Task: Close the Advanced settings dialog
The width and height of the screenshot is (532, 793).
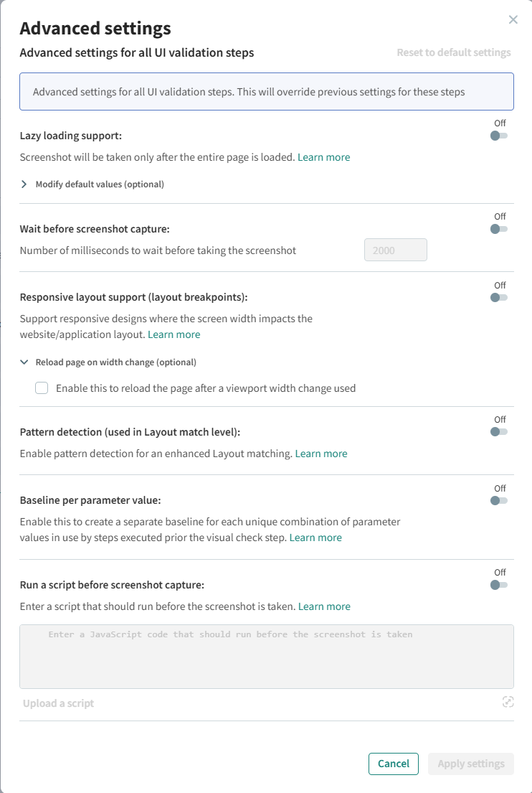Action: point(513,20)
